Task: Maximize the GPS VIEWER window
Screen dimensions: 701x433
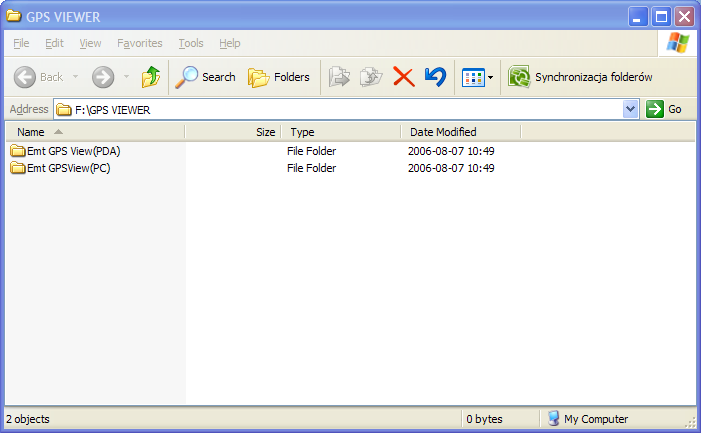Action: click(x=661, y=17)
